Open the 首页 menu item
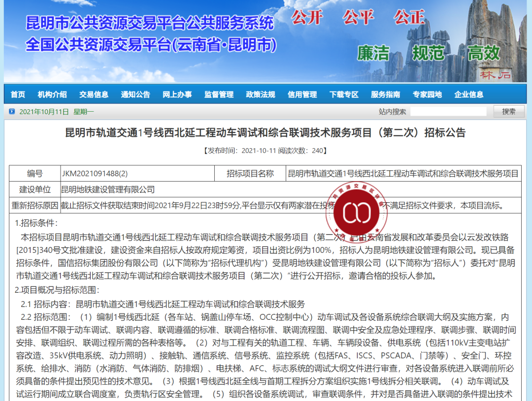This screenshot has height=401, width=532. point(18,94)
